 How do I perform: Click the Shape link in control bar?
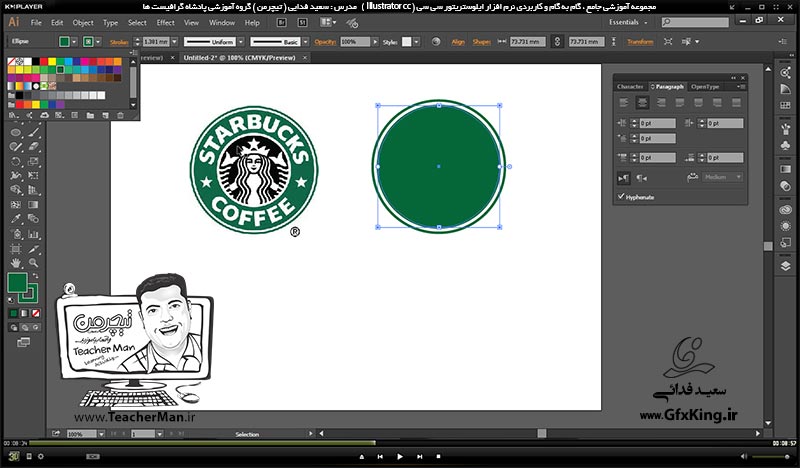click(x=481, y=42)
